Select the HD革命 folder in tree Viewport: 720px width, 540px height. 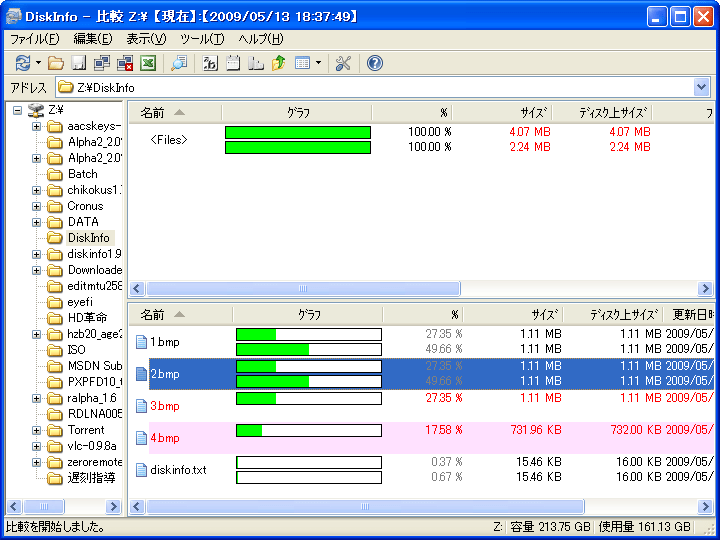(87, 318)
